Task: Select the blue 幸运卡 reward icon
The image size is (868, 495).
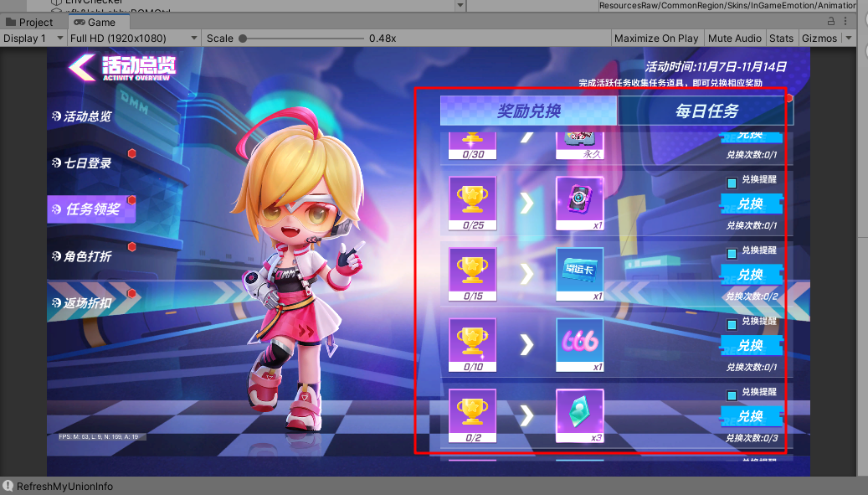Action: [x=579, y=274]
